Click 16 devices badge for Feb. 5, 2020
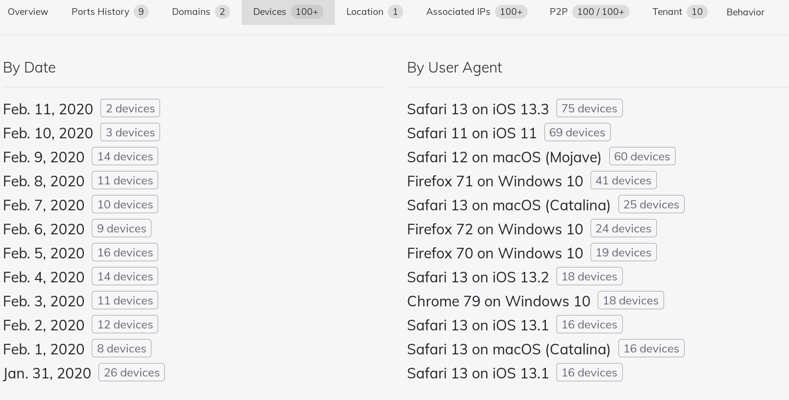Image resolution: width=789 pixels, height=400 pixels. coord(125,252)
